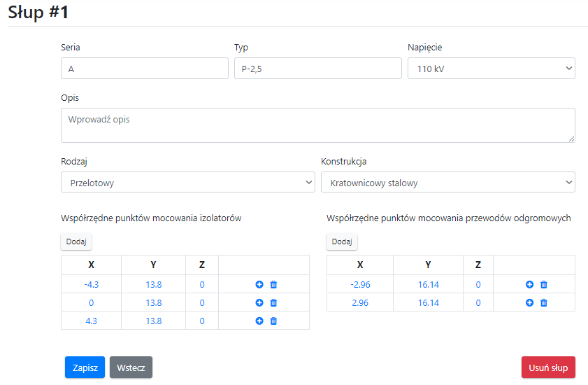This screenshot has width=588, height=385.
Task: Click plus icon in -2.96 lightning wire row
Action: 529,284
